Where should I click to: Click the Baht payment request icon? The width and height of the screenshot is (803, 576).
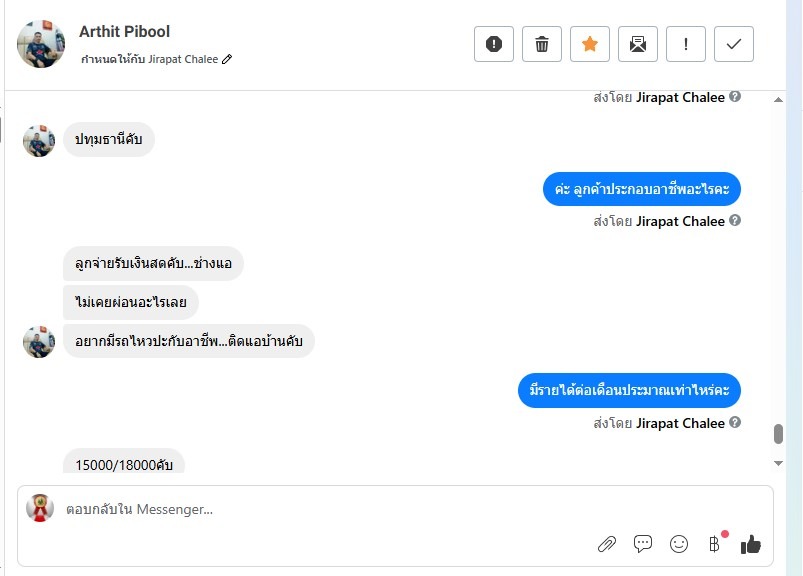click(714, 544)
